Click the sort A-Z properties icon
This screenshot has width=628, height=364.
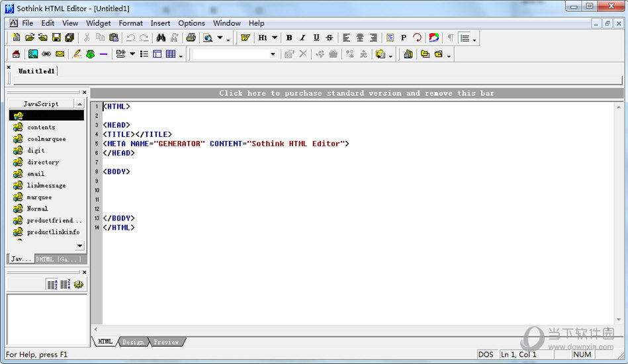[52, 285]
